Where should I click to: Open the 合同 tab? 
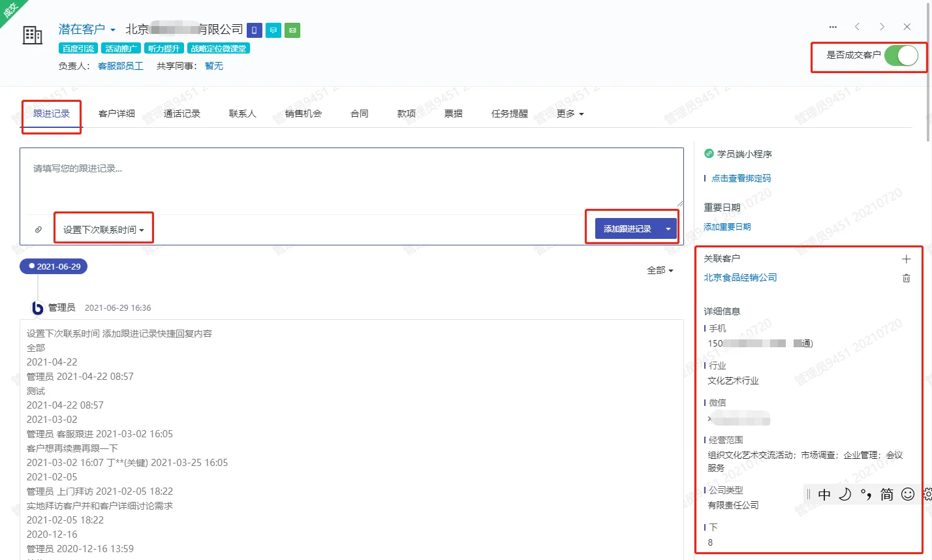tap(360, 114)
